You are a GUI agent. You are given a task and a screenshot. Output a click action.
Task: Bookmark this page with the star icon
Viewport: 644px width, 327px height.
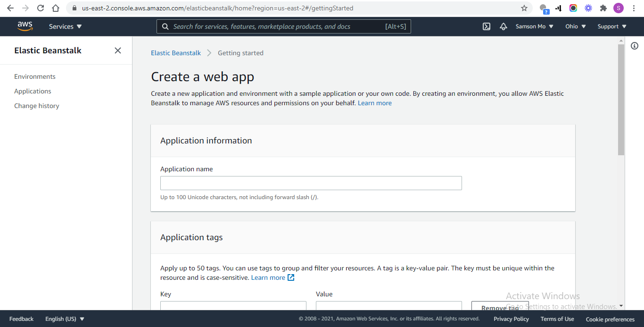click(524, 8)
